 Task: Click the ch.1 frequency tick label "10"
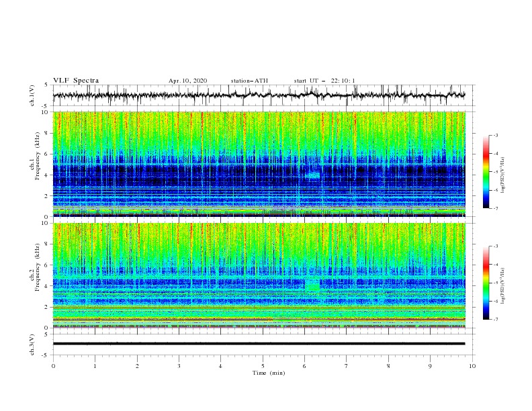click(x=45, y=112)
